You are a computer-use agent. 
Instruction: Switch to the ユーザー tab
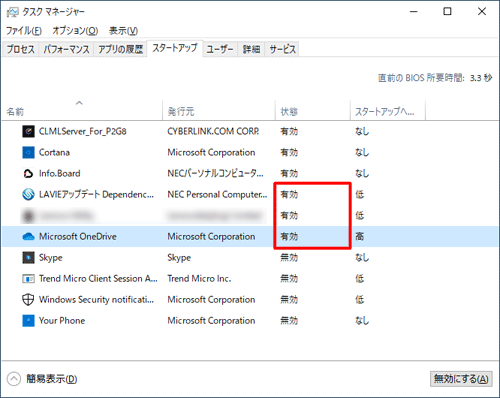(220, 49)
